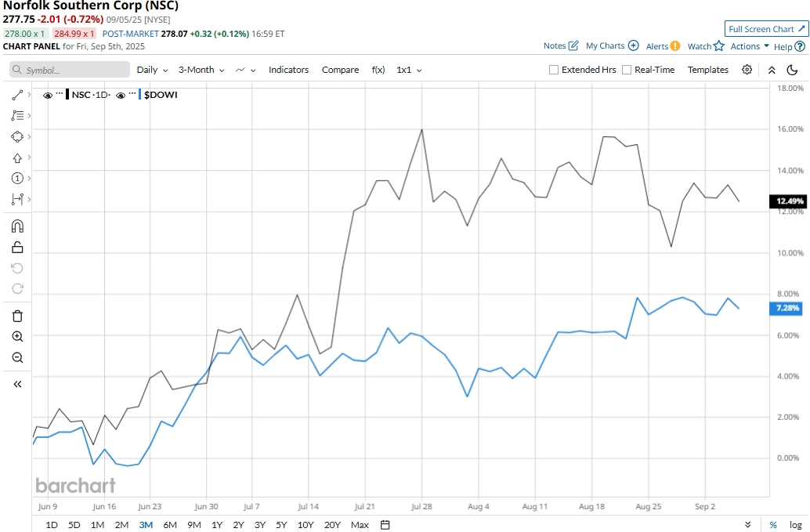Toggle percent scale mode
This screenshot has height=532, width=810.
(x=773, y=525)
